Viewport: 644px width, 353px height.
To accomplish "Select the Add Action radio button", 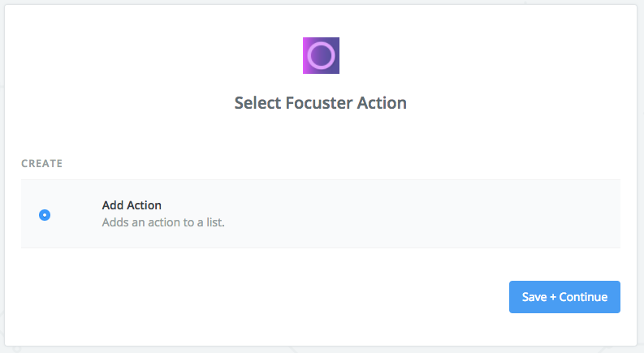I will pos(45,215).
